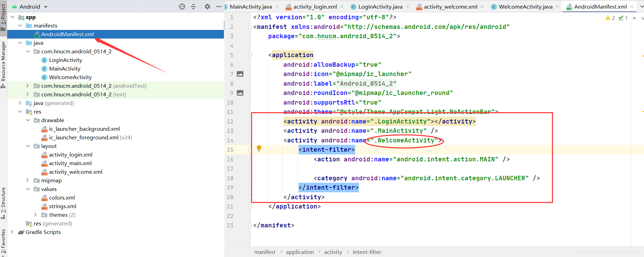The height and width of the screenshot is (257, 644).
Task: Expand the themes (2) folder
Action: [35, 215]
